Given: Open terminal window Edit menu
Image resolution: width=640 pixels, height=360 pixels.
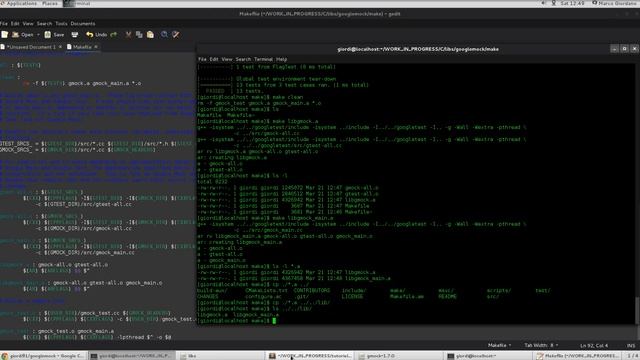Looking at the screenshot, I should (214, 59).
